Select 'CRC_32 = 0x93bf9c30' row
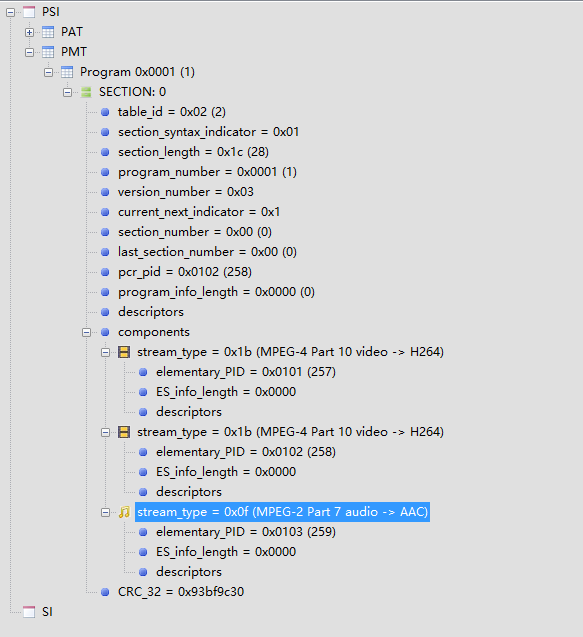 (181, 592)
